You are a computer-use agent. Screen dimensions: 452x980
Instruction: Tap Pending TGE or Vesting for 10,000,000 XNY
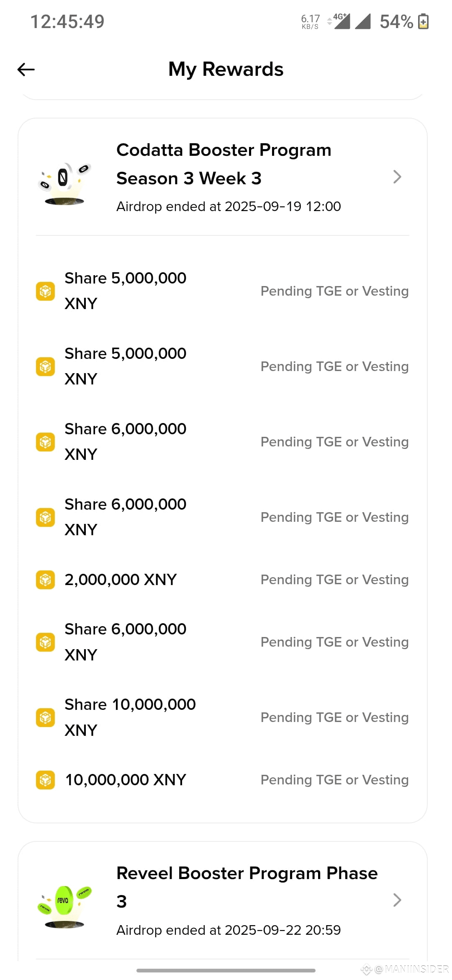tap(334, 780)
